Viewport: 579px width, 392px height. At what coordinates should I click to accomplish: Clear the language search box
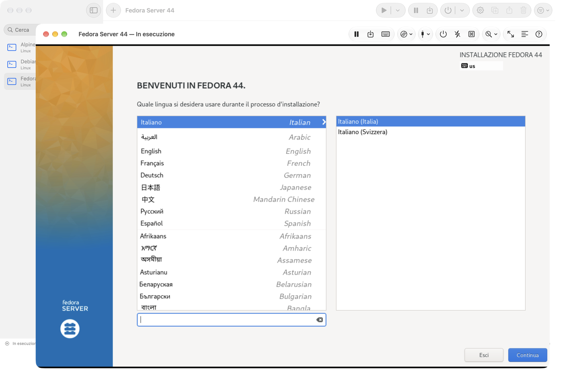click(x=320, y=320)
